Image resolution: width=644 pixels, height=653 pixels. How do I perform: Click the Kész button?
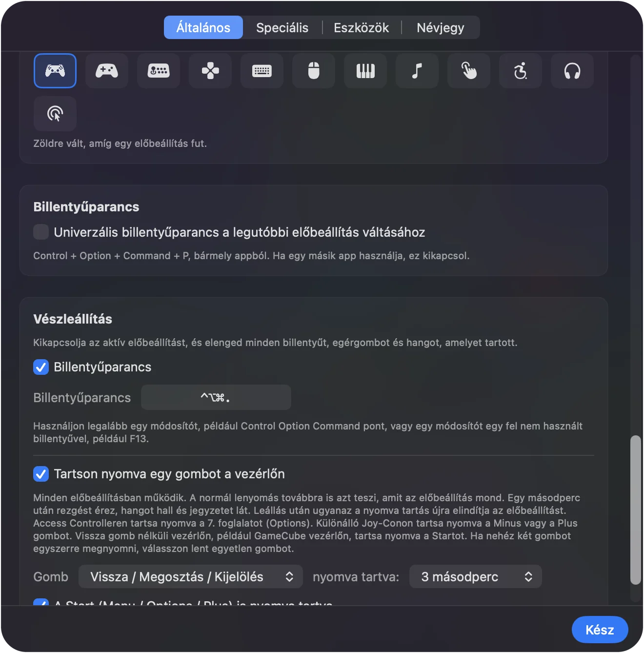[600, 630]
